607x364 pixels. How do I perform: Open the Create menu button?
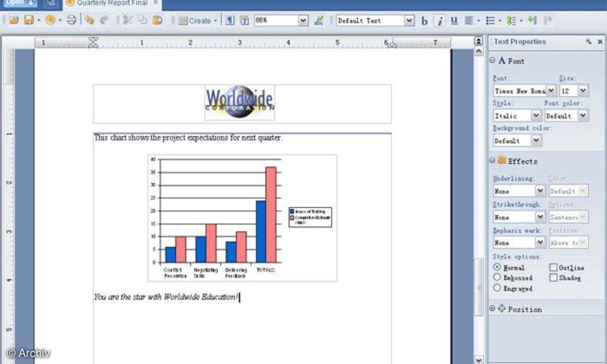197,21
